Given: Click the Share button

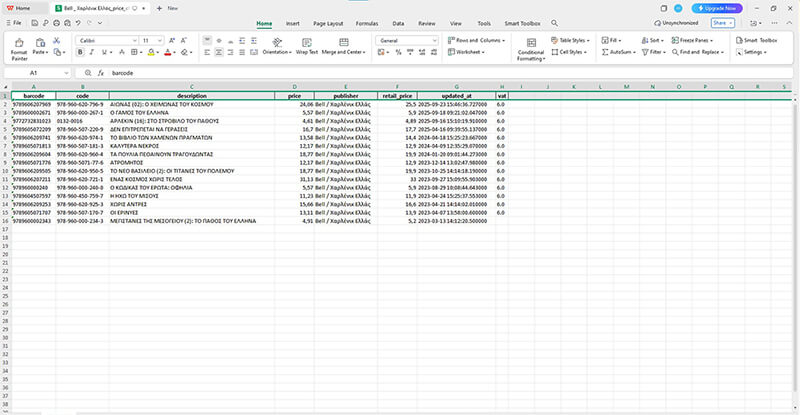Looking at the screenshot, I should (x=721, y=22).
